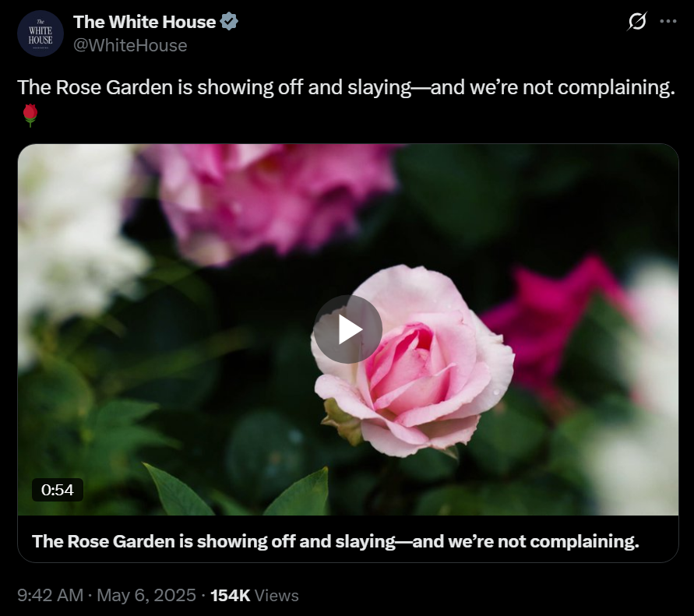The image size is (694, 616).
Task: View the 154K Views count
Action: pos(255,596)
